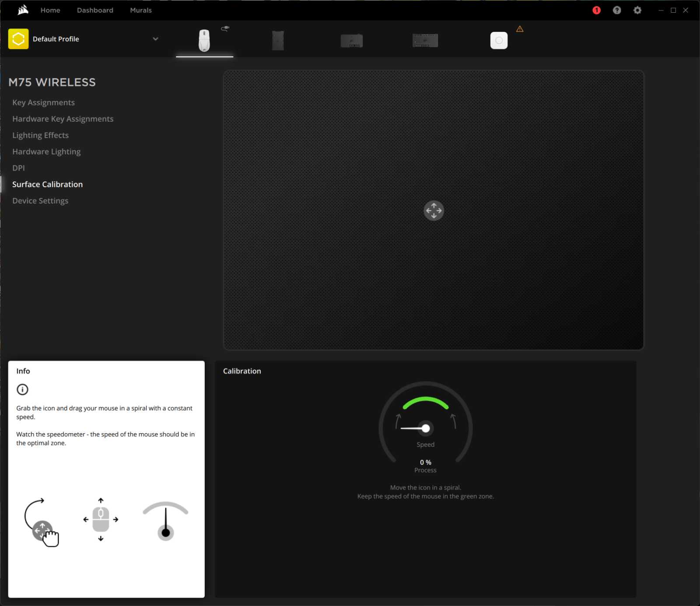The width and height of the screenshot is (700, 606).
Task: Select the white square device icon
Action: (x=499, y=40)
